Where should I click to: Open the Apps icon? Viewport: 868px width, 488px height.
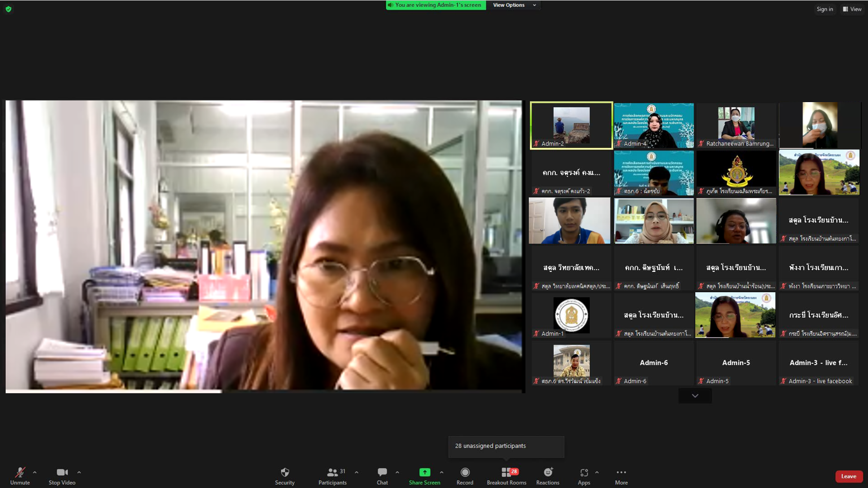[x=584, y=472]
